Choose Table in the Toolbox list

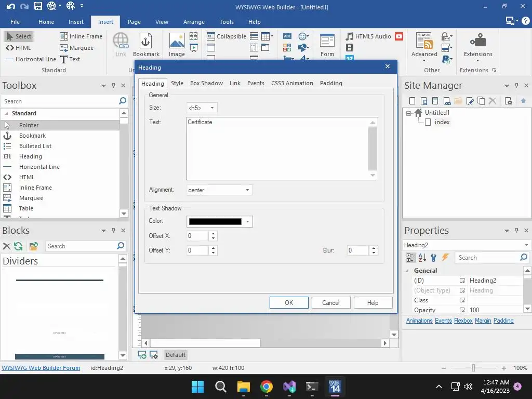coord(26,208)
